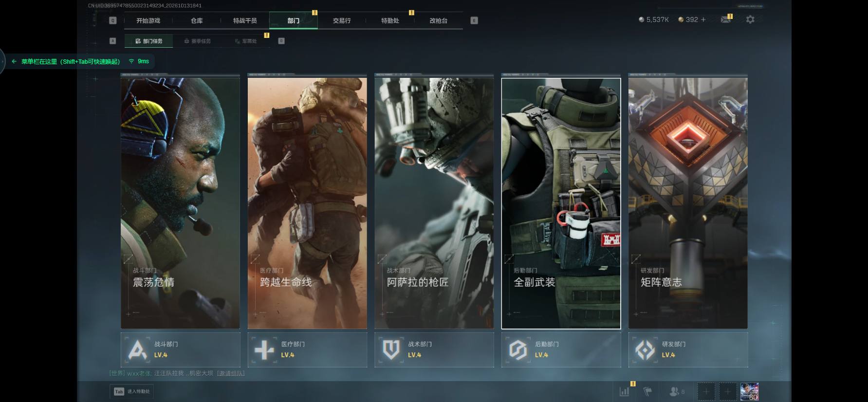Image resolution: width=868 pixels, height=402 pixels.
Task: Click the 5,537K currency amount
Action: pyautogui.click(x=658, y=19)
